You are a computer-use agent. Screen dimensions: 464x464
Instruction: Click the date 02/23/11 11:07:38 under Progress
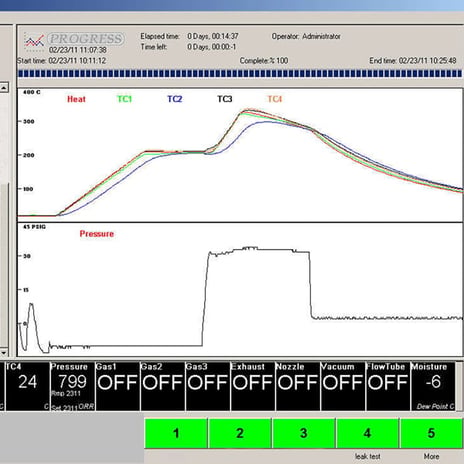click(x=78, y=50)
